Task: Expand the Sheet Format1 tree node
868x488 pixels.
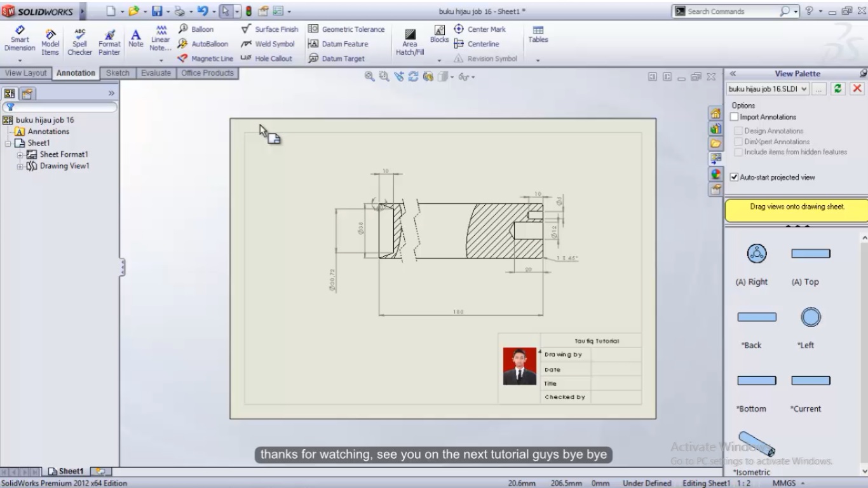Action: (20, 154)
